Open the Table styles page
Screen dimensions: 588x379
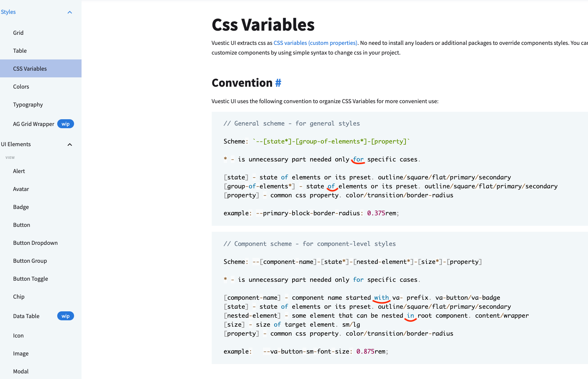pos(19,50)
